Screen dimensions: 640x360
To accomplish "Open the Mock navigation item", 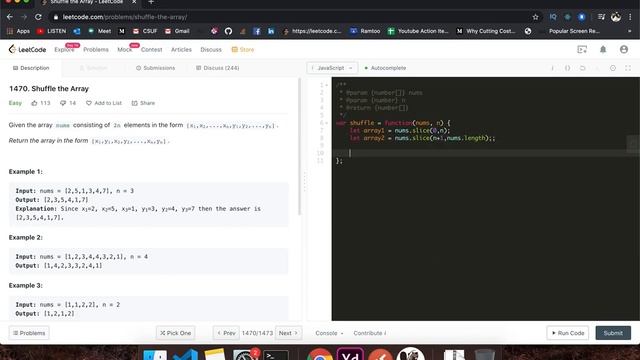I will pyautogui.click(x=124, y=49).
